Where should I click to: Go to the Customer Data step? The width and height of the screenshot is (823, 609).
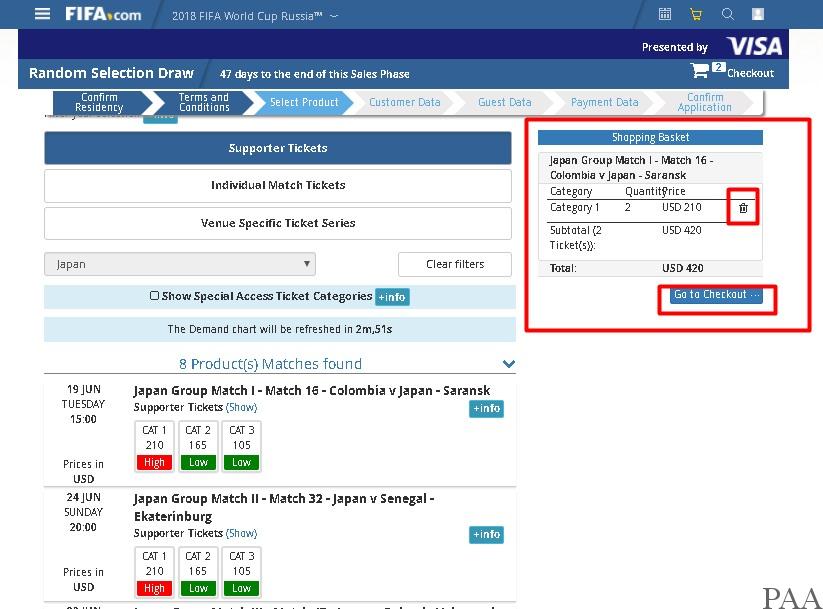(405, 102)
